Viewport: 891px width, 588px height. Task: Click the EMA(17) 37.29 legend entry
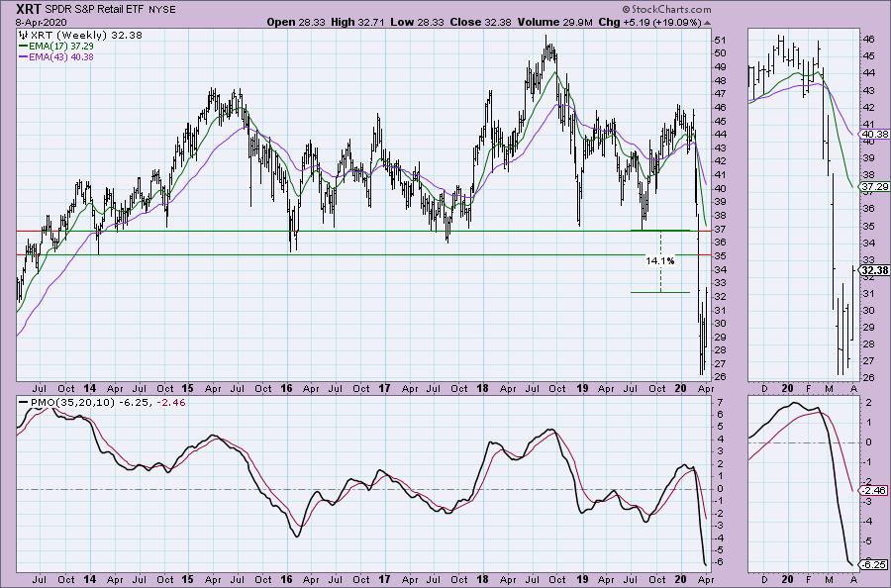click(x=61, y=46)
